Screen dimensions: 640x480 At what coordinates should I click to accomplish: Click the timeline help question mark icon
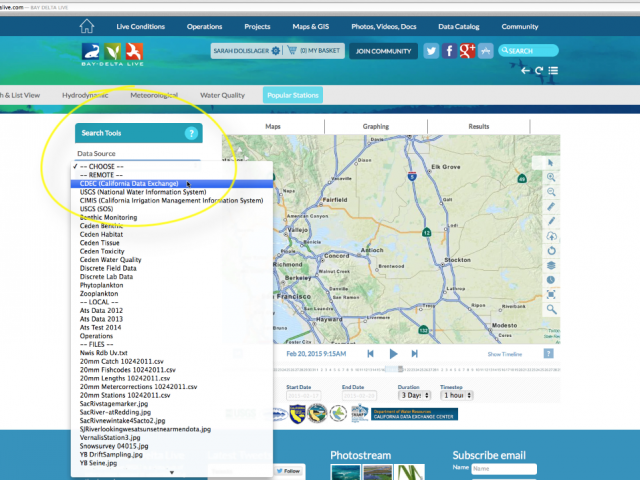click(549, 353)
